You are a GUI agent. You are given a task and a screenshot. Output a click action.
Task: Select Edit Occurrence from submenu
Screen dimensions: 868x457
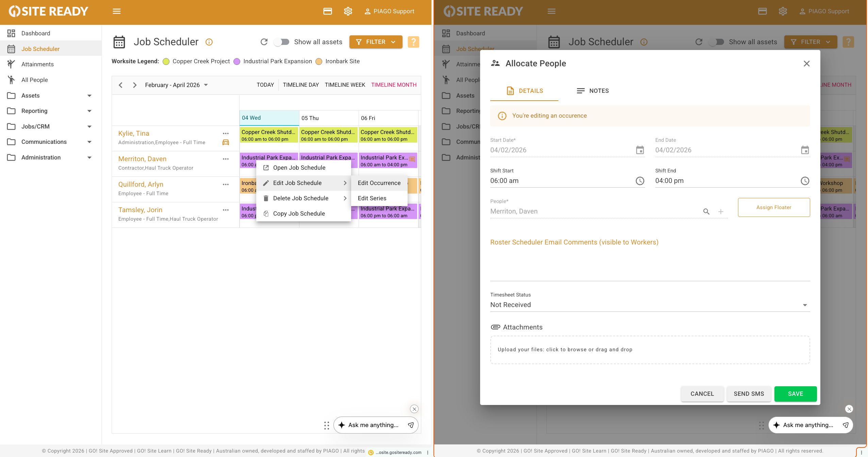point(379,183)
